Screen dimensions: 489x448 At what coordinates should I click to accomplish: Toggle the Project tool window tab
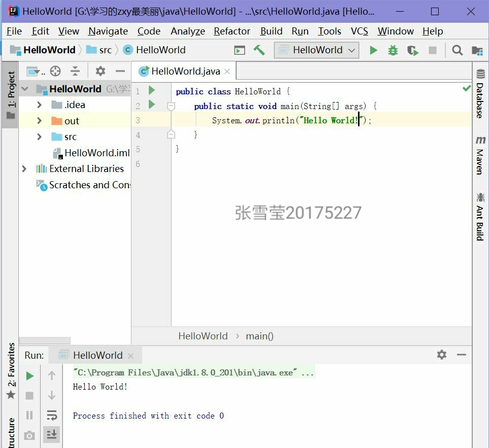[11, 95]
